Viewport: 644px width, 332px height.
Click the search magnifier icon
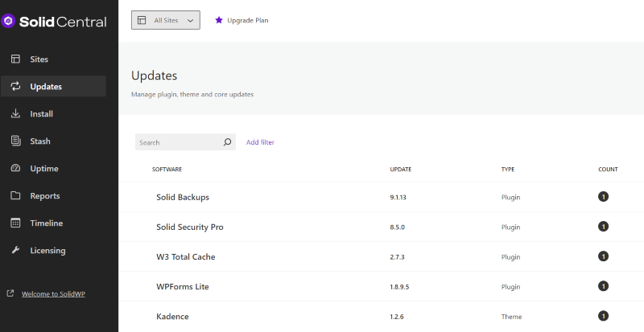[227, 142]
